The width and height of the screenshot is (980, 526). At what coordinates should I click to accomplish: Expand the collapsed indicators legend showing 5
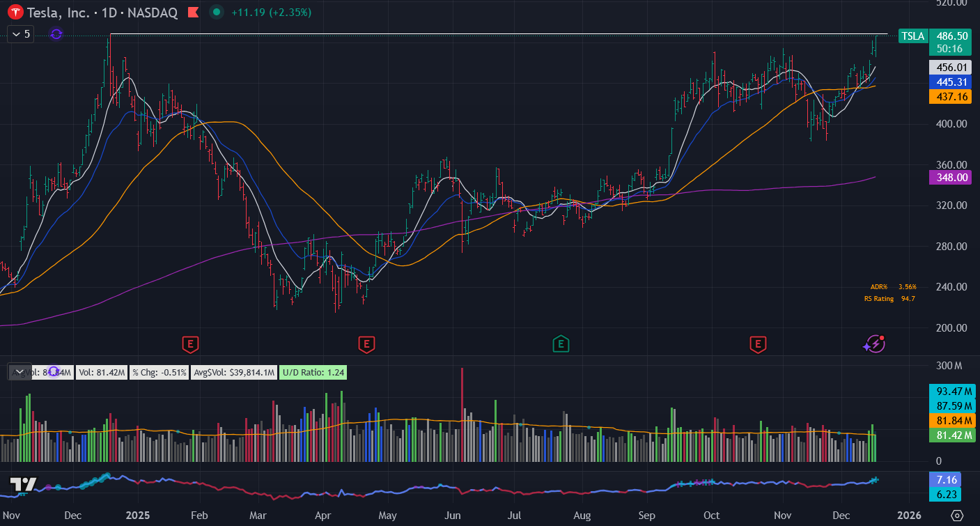(x=20, y=33)
